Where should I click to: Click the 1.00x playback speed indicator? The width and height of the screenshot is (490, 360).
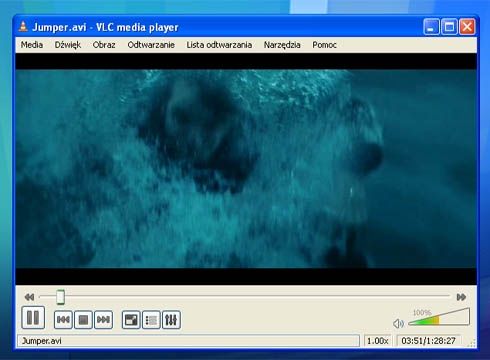click(378, 341)
